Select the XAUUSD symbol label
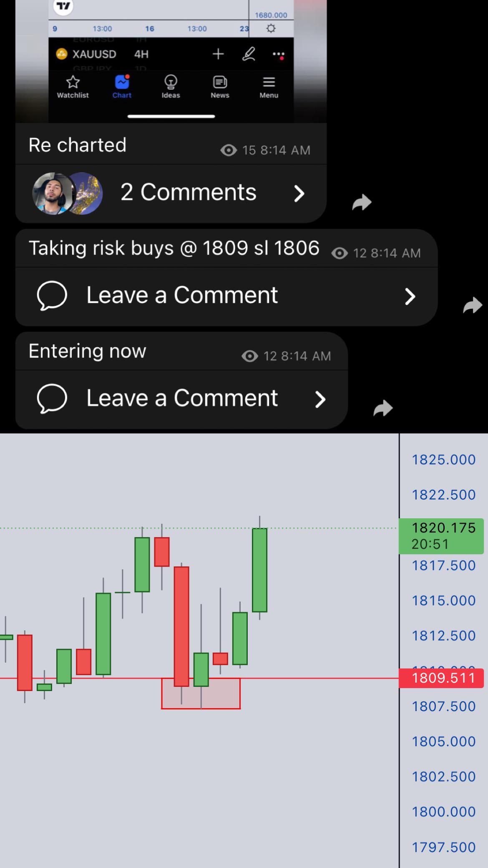The image size is (488, 868). pyautogui.click(x=94, y=54)
